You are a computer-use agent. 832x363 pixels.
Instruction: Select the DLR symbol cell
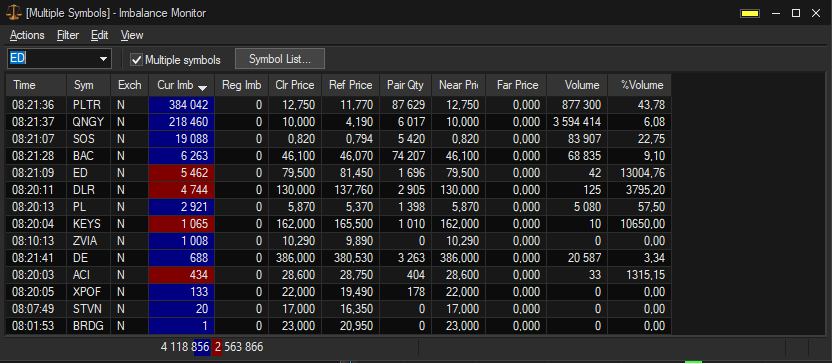tap(89, 190)
